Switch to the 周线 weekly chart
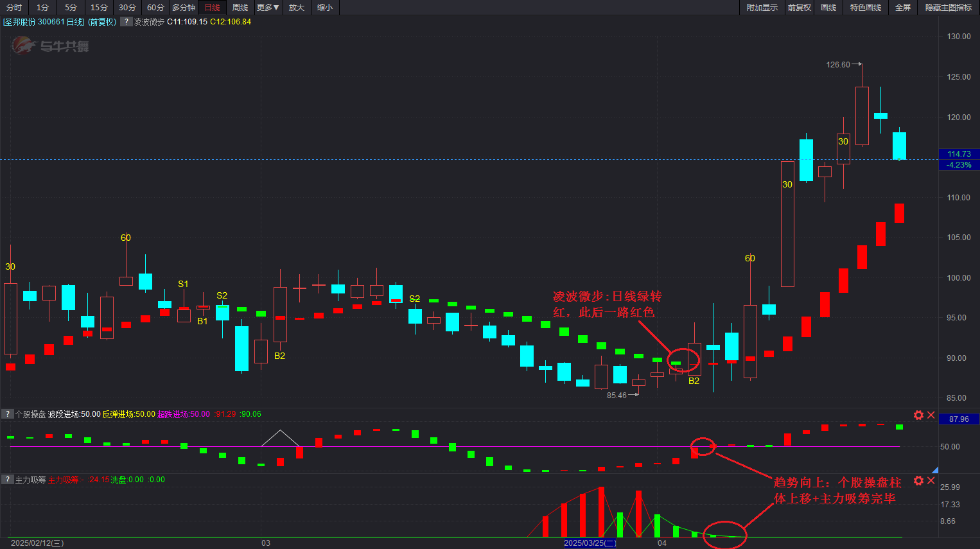 [x=240, y=8]
